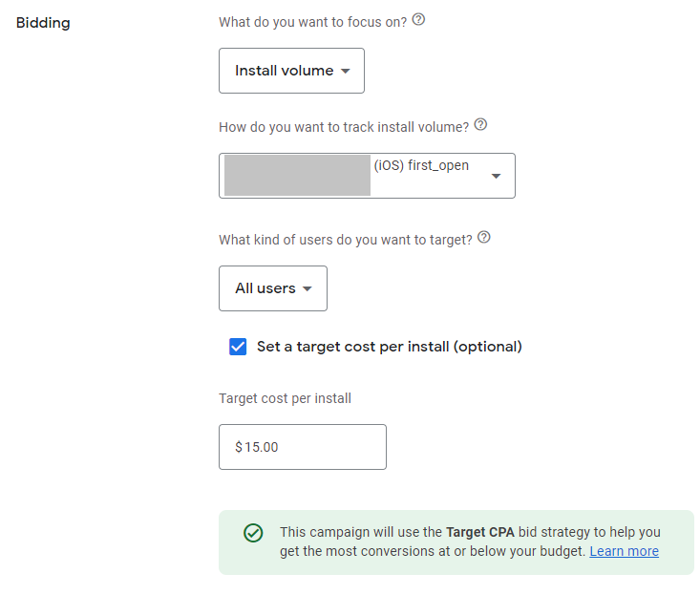The width and height of the screenshot is (700, 595).
Task: Open the Learn more link
Action: pyautogui.click(x=624, y=551)
